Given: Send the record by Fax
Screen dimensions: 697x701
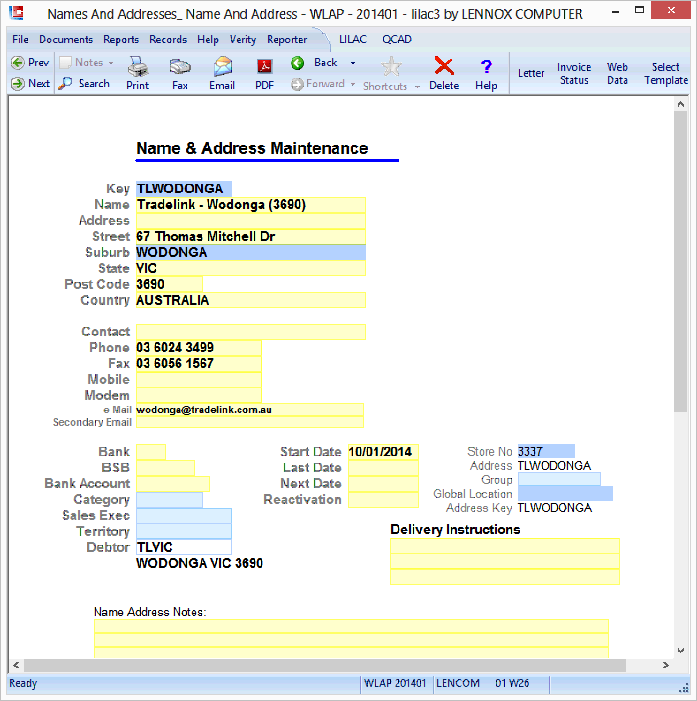Looking at the screenshot, I should click(180, 73).
